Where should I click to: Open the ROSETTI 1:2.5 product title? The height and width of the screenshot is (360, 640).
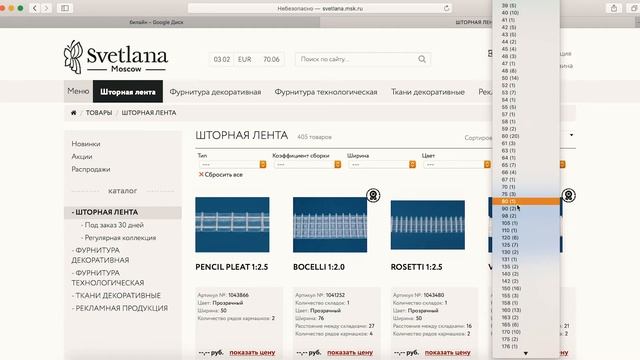[416, 267]
